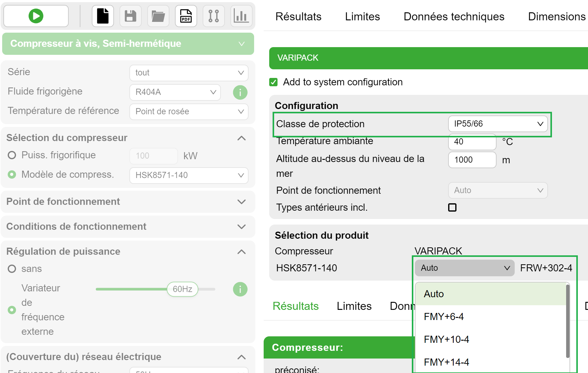Export the results as PDF
The height and width of the screenshot is (373, 588).
pyautogui.click(x=186, y=16)
